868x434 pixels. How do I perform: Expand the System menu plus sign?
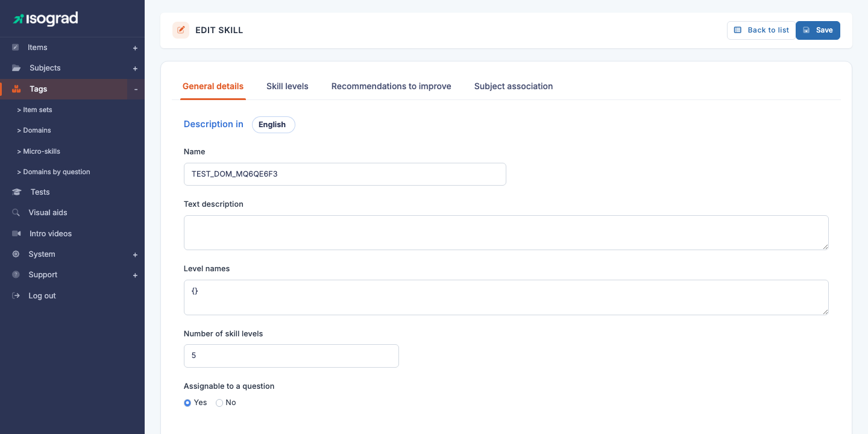[x=135, y=255]
